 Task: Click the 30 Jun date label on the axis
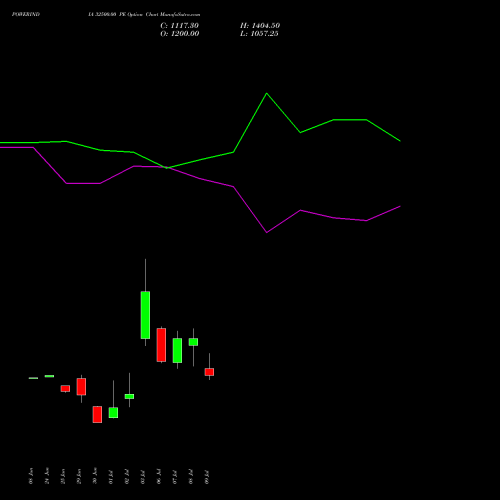click(x=95, y=476)
